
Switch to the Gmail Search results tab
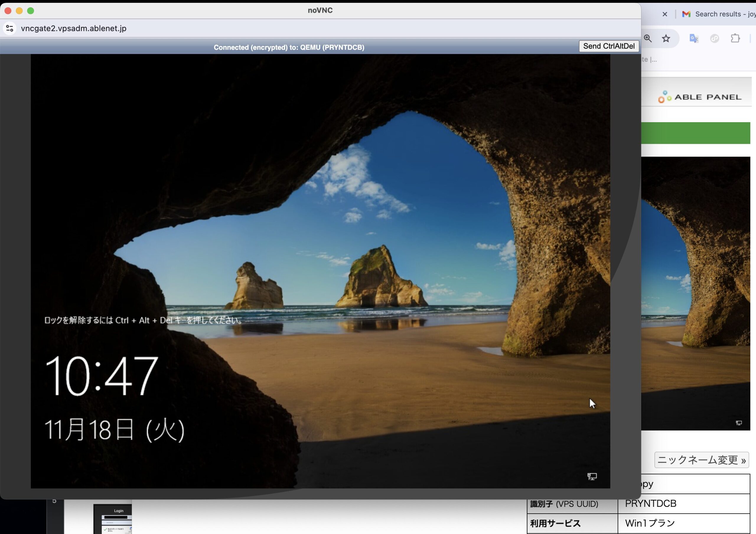pyautogui.click(x=721, y=14)
